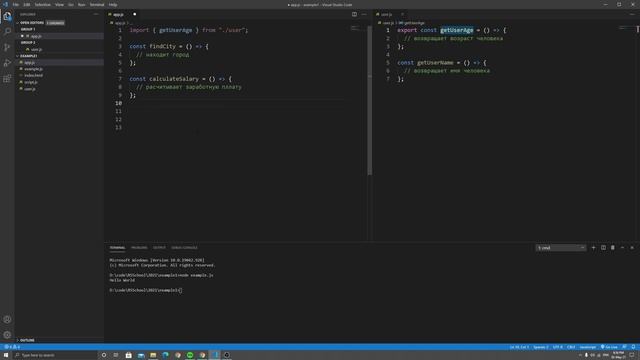Select the Terminal panel tab
The image size is (640, 360).
(x=117, y=248)
